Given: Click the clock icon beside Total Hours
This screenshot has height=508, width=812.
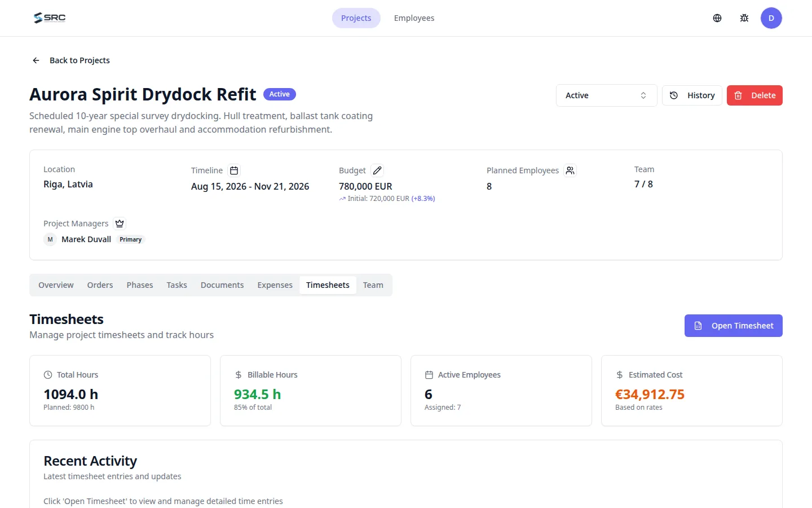Looking at the screenshot, I should [x=48, y=375].
